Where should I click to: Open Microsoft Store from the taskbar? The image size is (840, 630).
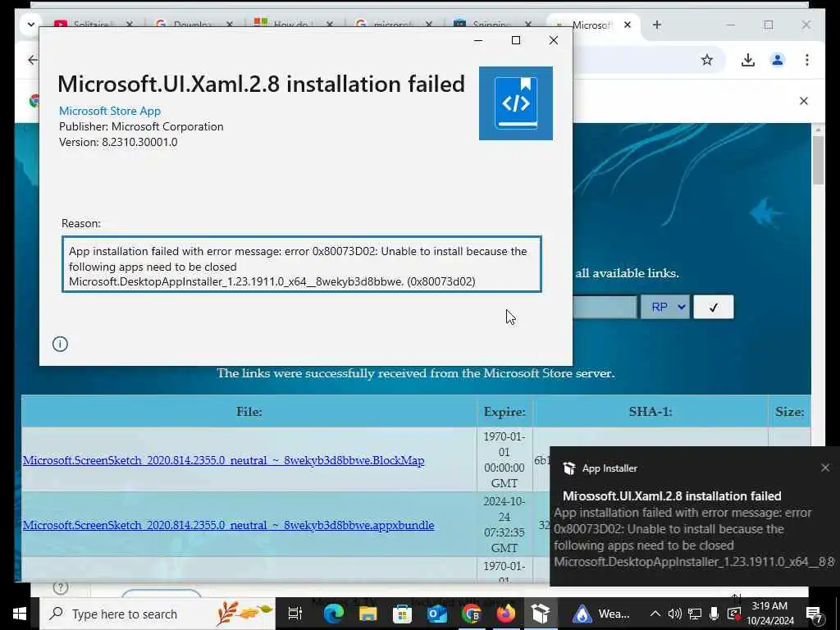tap(402, 614)
